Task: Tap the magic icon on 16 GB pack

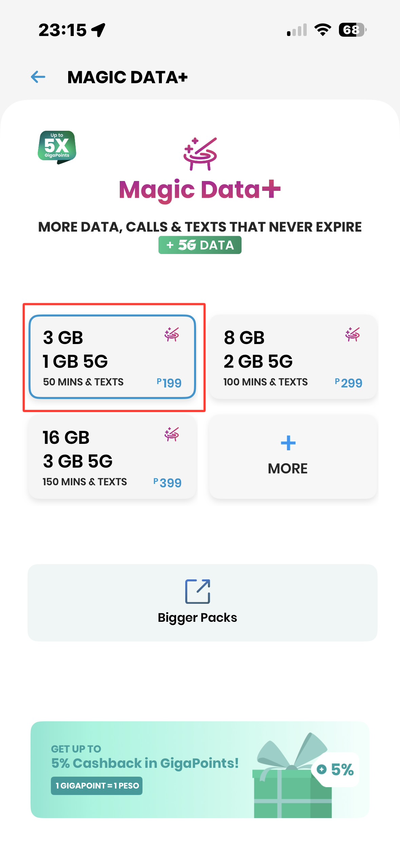Action: (172, 434)
